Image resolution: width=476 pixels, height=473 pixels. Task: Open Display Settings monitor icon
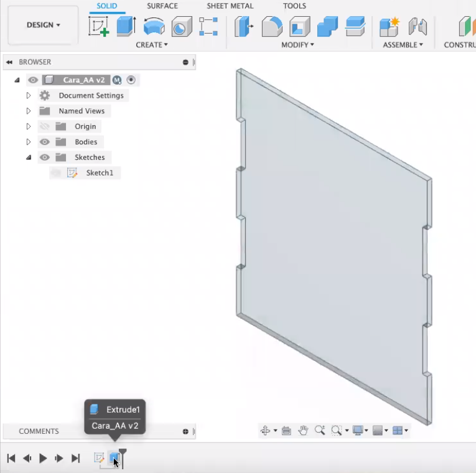tap(358, 430)
